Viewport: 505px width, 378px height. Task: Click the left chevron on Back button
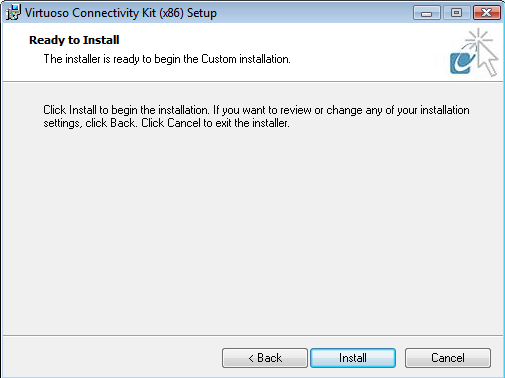pyautogui.click(x=251, y=358)
